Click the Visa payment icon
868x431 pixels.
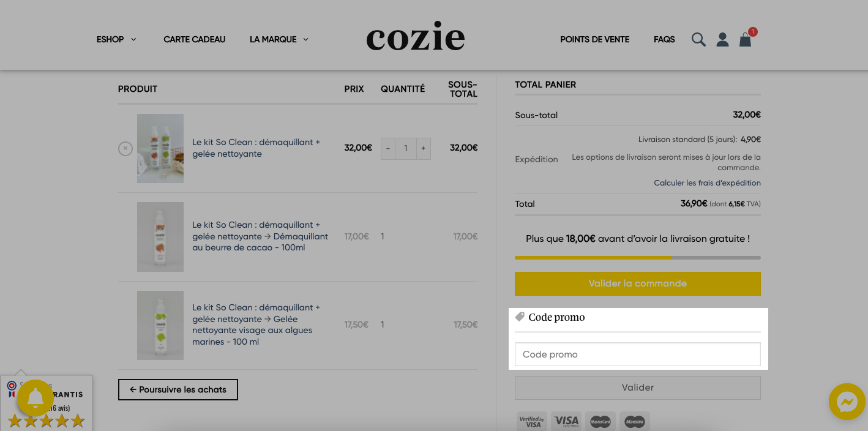click(x=566, y=421)
